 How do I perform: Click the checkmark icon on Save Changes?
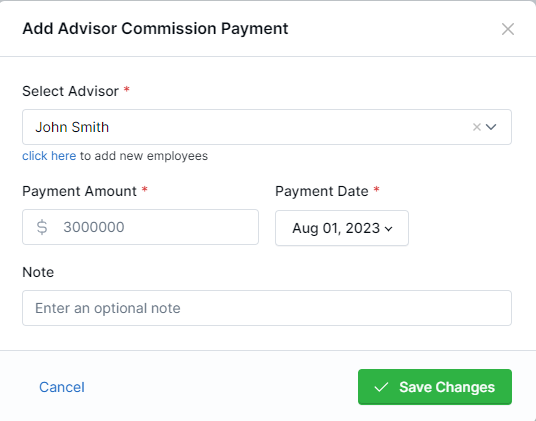(381, 387)
